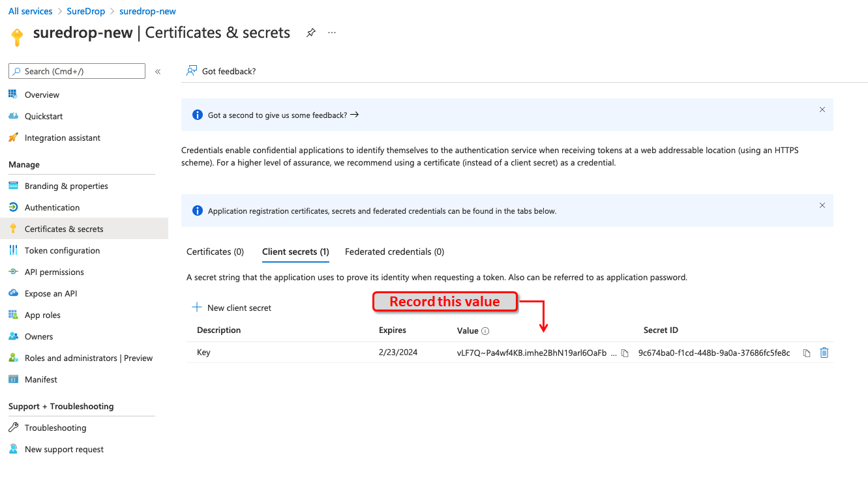Click the Authentication icon
The width and height of the screenshot is (868, 492).
click(x=13, y=207)
